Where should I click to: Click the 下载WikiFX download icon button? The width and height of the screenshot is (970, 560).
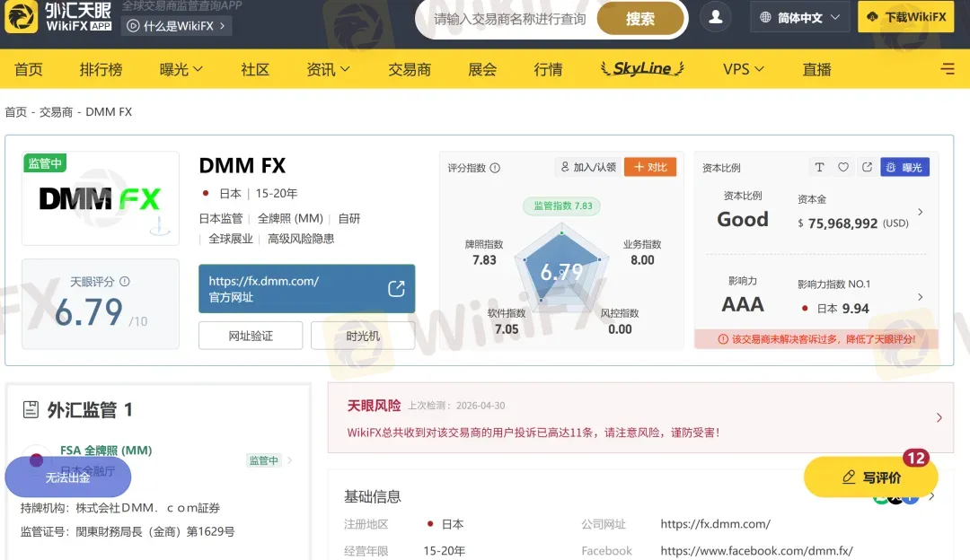(905, 16)
